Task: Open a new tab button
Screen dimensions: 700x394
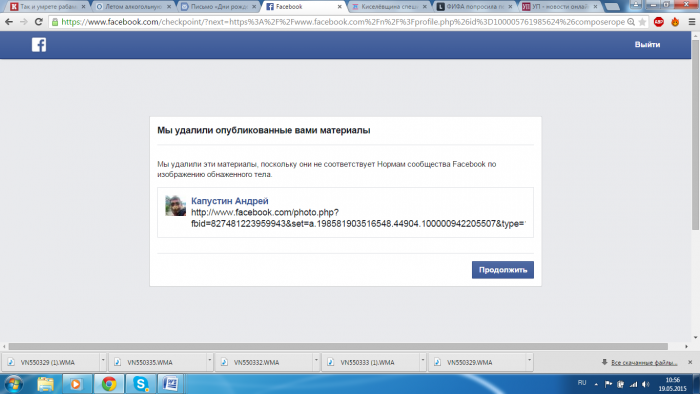Action: coord(612,7)
